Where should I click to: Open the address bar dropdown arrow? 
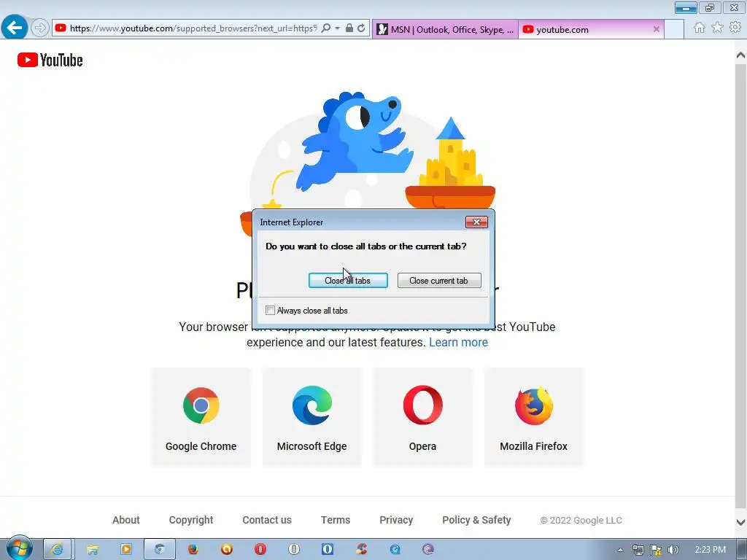(x=337, y=28)
